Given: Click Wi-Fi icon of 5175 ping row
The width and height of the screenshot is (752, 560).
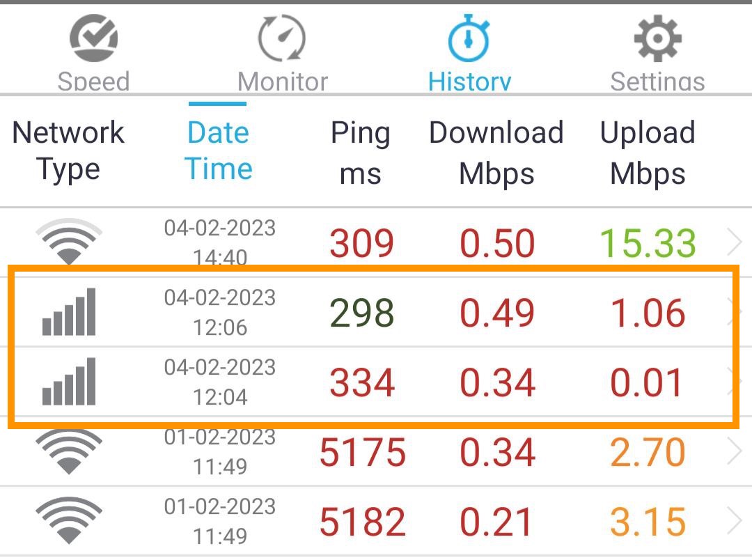Looking at the screenshot, I should pyautogui.click(x=68, y=451).
